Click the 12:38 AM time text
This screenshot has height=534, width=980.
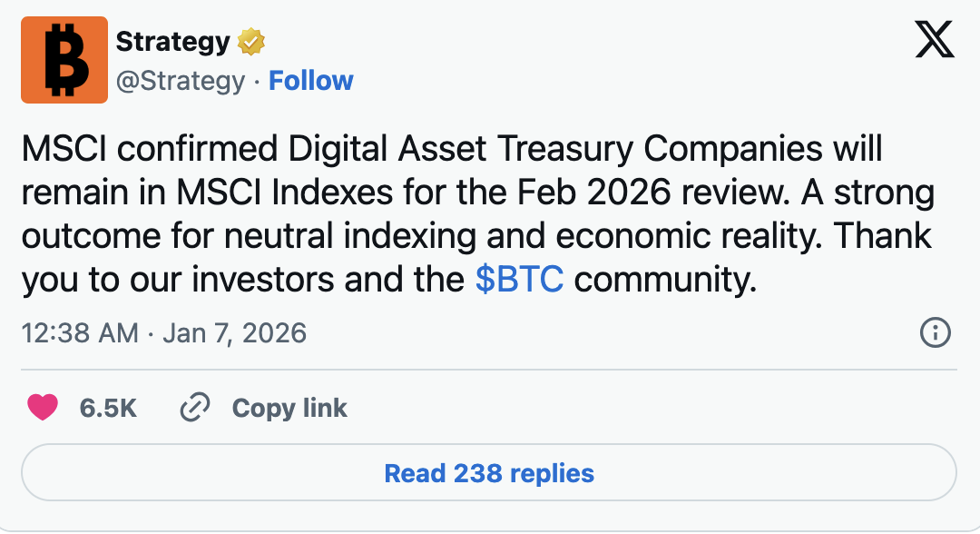click(x=80, y=333)
